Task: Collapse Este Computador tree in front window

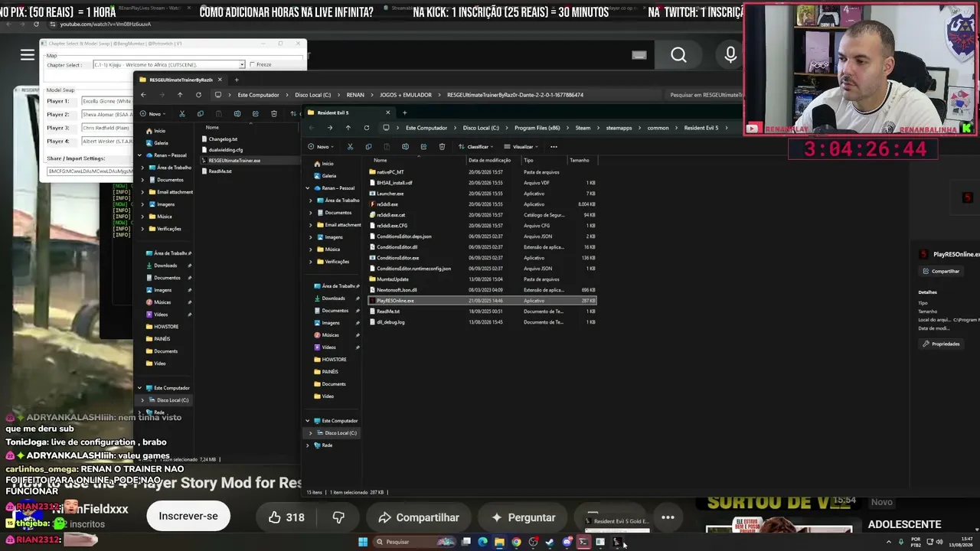Action: pyautogui.click(x=308, y=421)
